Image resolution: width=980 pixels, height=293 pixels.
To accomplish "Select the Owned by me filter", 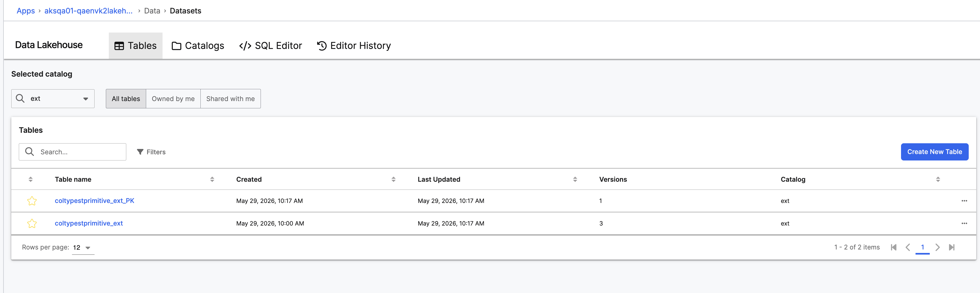I will [x=173, y=99].
